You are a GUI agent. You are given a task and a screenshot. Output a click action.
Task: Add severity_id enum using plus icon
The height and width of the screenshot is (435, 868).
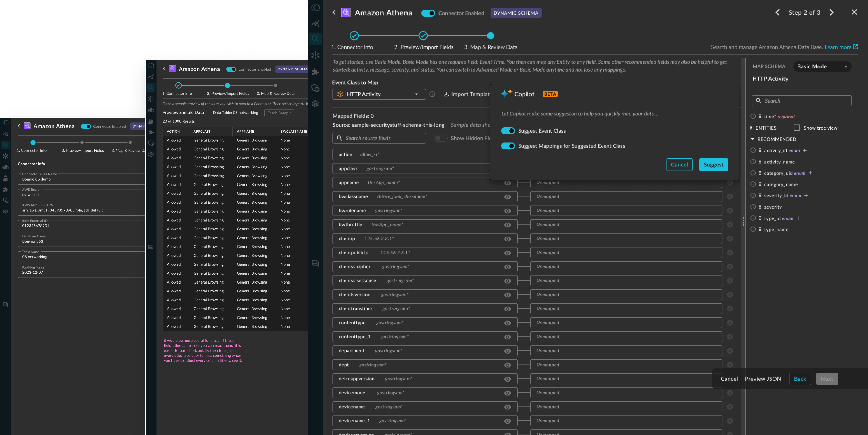point(806,196)
